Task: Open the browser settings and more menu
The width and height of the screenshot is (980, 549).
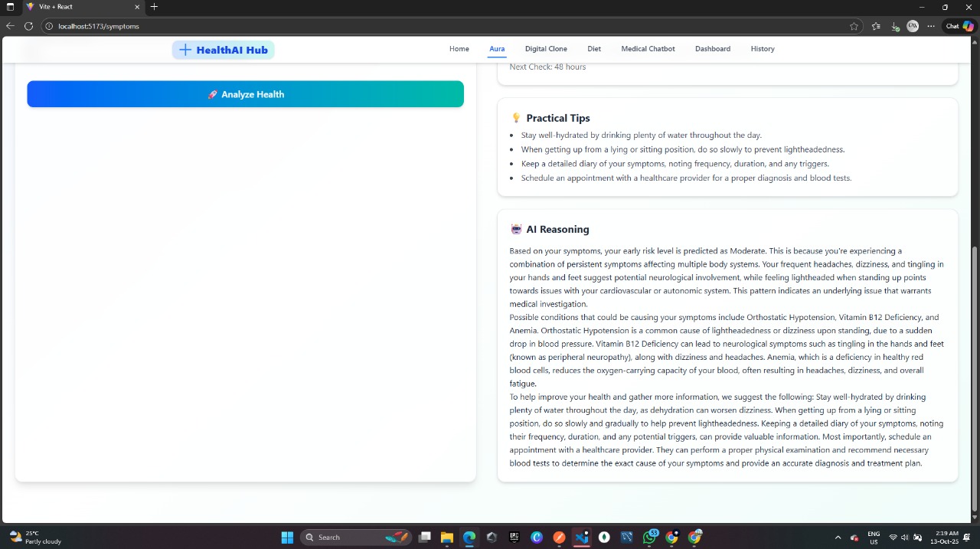Action: click(x=931, y=26)
